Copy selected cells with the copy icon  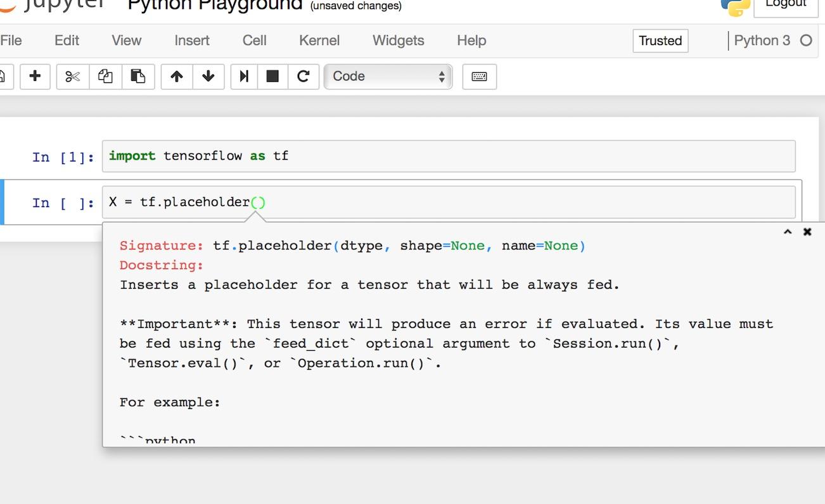(x=105, y=77)
